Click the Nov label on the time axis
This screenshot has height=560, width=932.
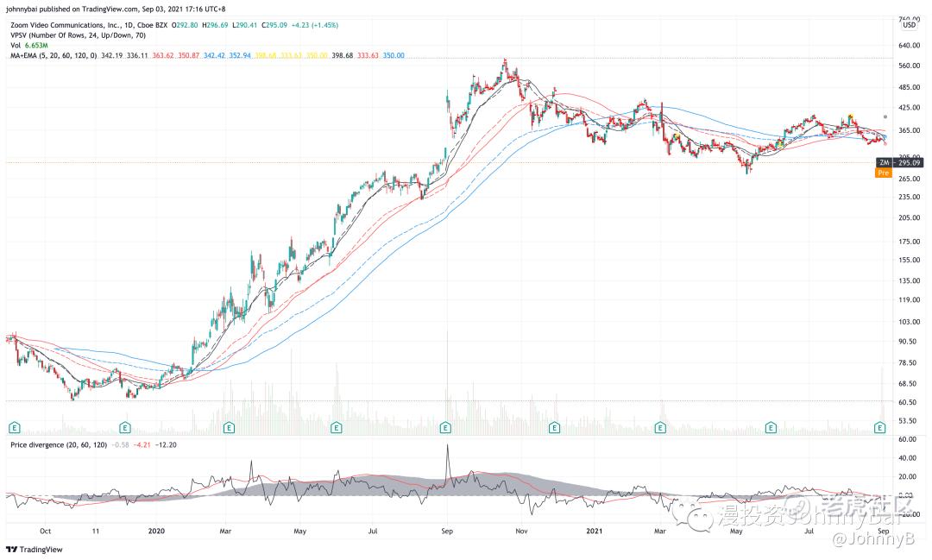pyautogui.click(x=521, y=531)
